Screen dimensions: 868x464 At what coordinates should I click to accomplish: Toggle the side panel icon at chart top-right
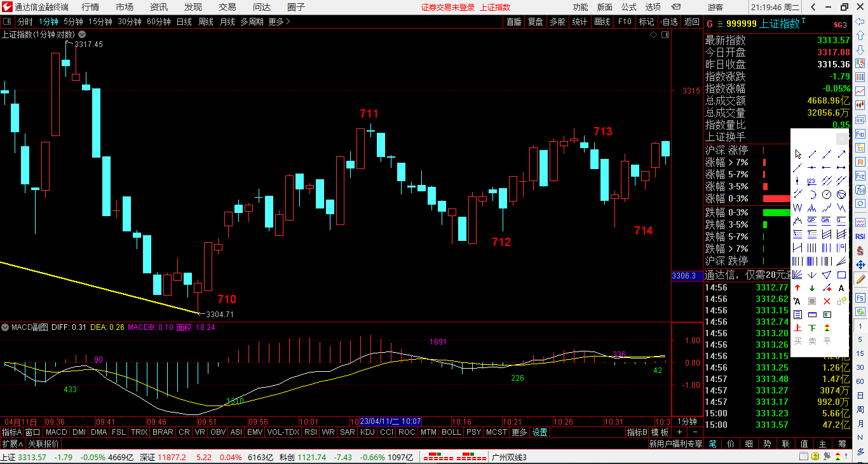tap(665, 35)
